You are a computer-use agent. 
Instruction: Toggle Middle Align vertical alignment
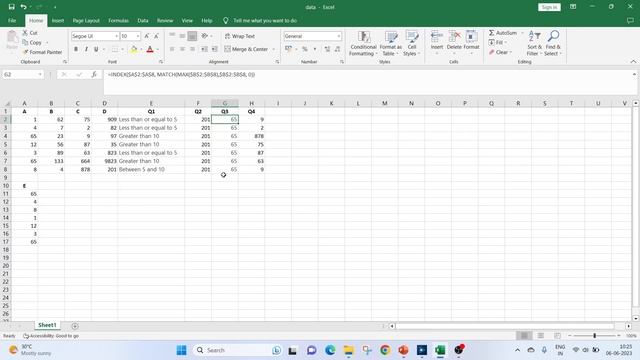tap(182, 36)
